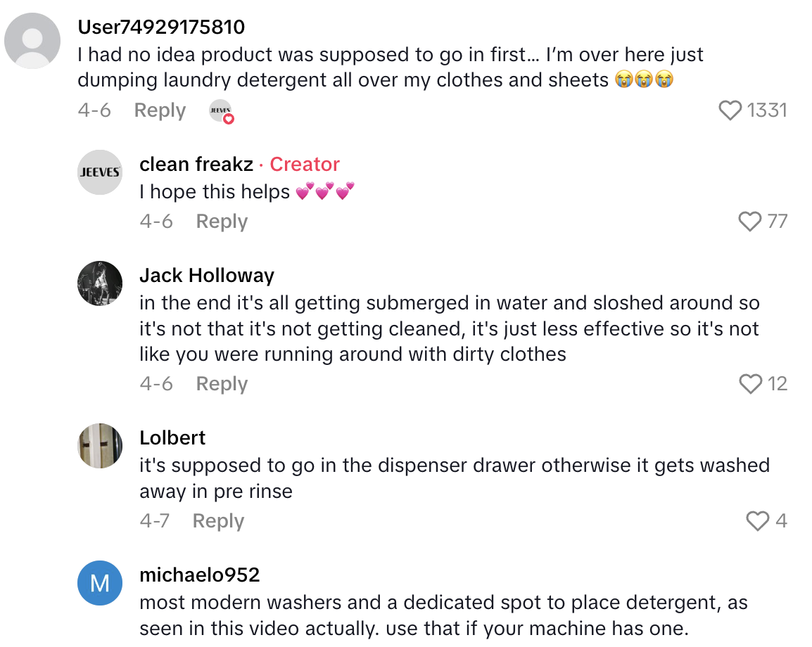Open the michaelo952 username link
This screenshot has height=647, width=812.
coord(200,575)
